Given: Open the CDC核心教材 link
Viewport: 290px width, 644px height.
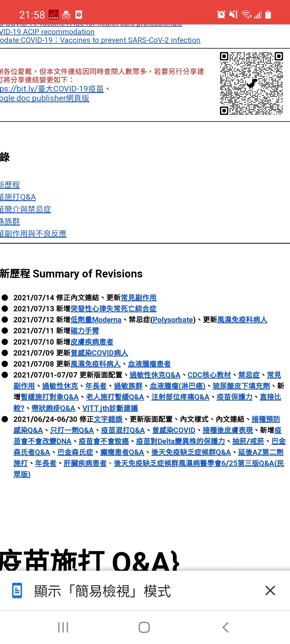Looking at the screenshot, I should pos(209,375).
